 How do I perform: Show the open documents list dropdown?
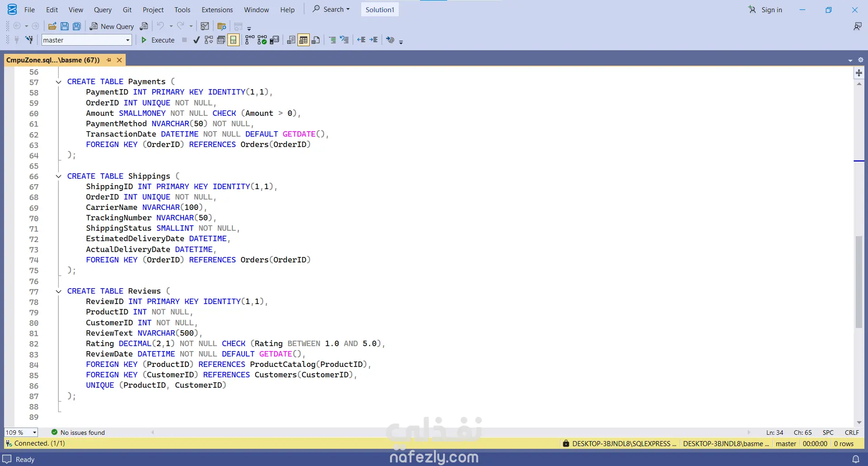[850, 60]
